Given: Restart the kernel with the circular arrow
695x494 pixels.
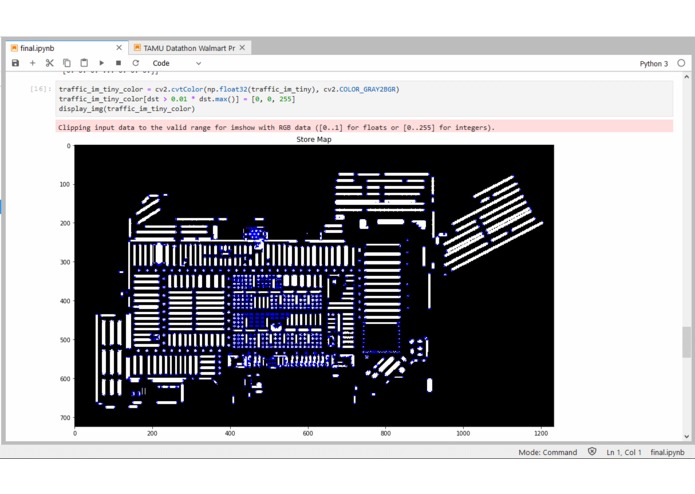Looking at the screenshot, I should pos(136,63).
